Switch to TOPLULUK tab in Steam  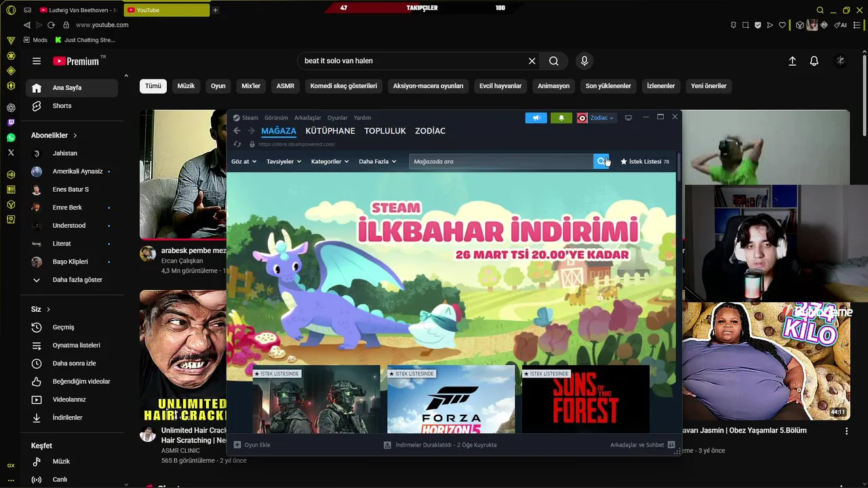(384, 131)
